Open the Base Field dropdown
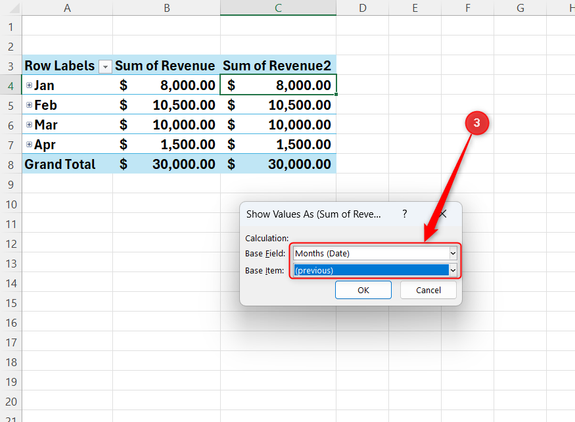 click(453, 253)
